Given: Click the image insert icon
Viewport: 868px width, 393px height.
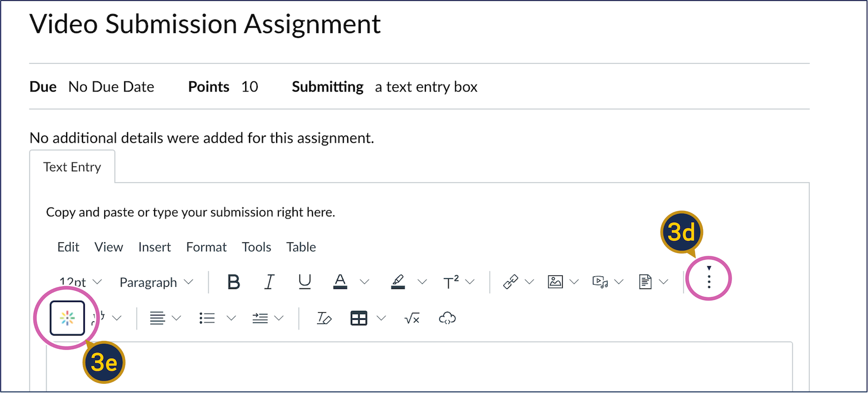Looking at the screenshot, I should [556, 282].
